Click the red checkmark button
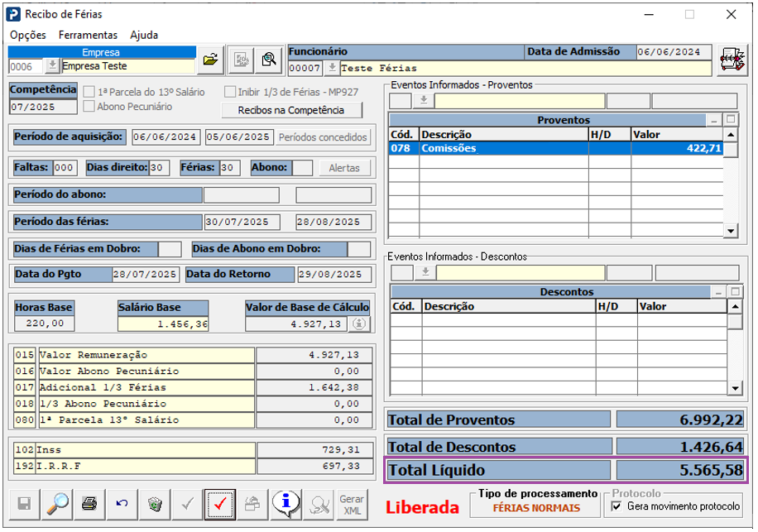Viewport: 758px width, 532px height. pyautogui.click(x=219, y=503)
